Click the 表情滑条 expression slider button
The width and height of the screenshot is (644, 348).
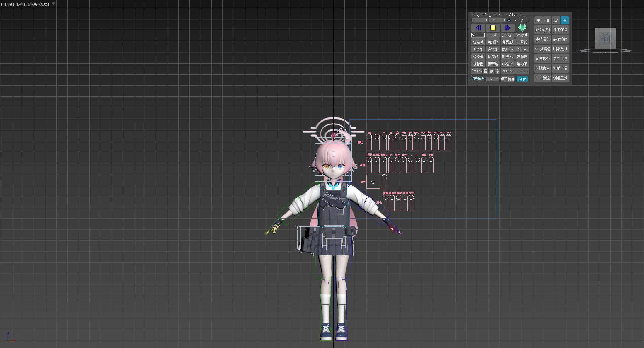click(x=543, y=39)
